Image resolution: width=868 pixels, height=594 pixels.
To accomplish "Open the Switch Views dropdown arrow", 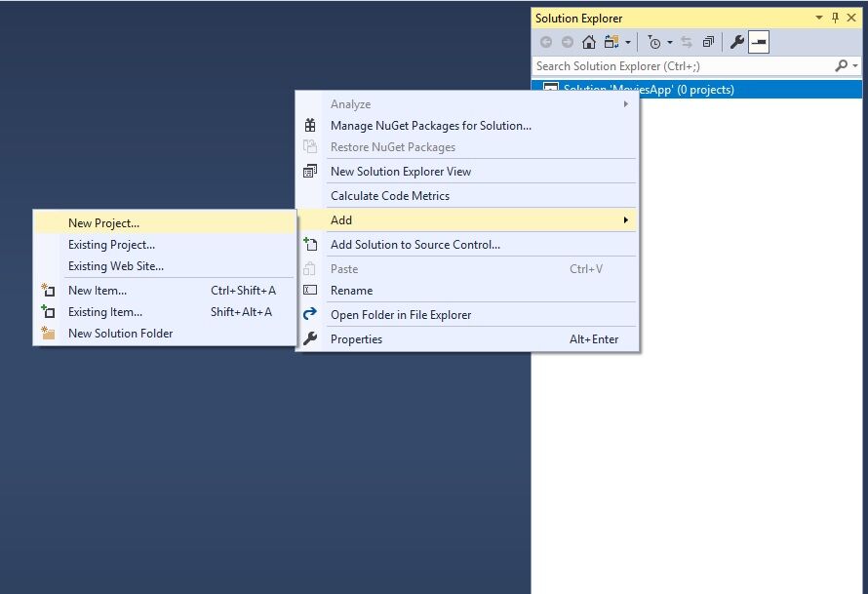I will click(x=628, y=42).
